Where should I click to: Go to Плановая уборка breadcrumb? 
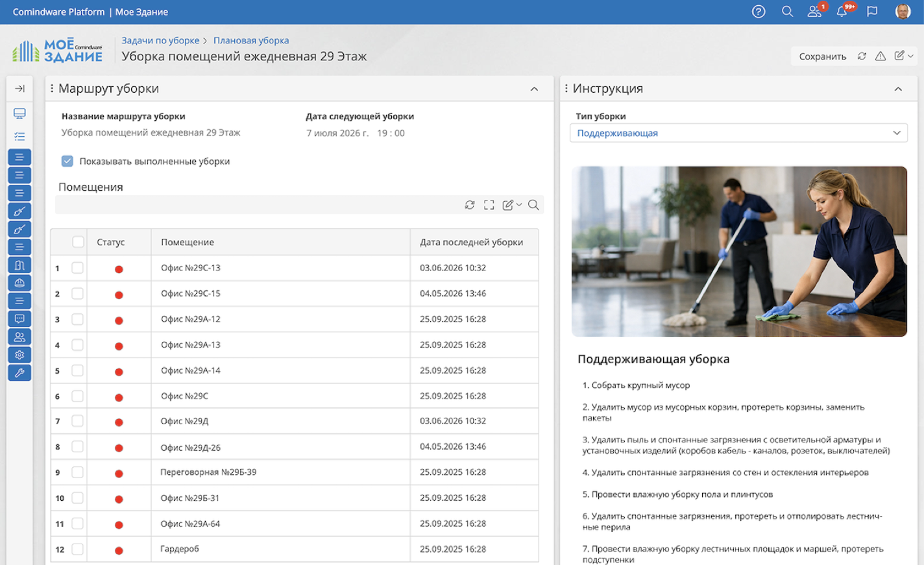tap(251, 40)
